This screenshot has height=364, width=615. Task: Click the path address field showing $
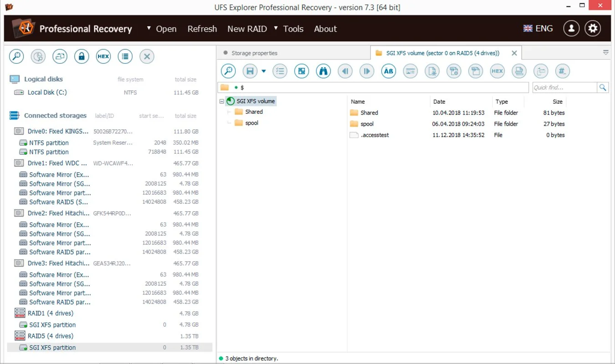pyautogui.click(x=373, y=87)
